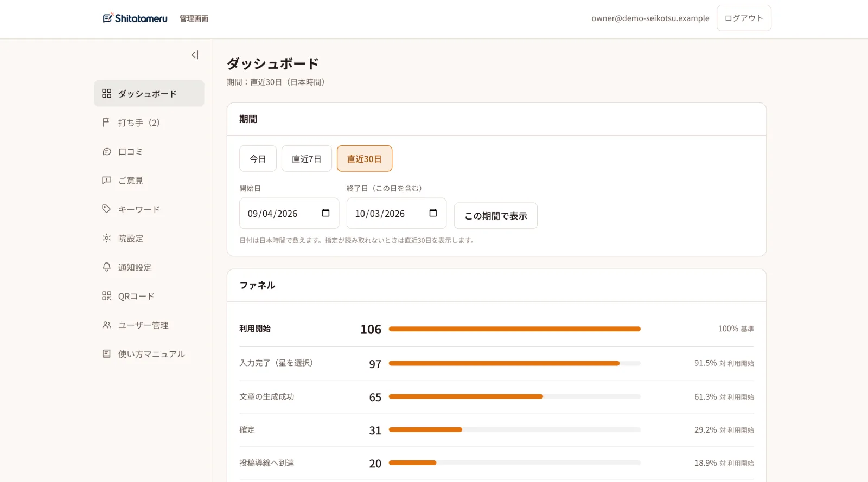Image resolution: width=868 pixels, height=482 pixels.
Task: Click the 開始日 date field
Action: point(289,214)
